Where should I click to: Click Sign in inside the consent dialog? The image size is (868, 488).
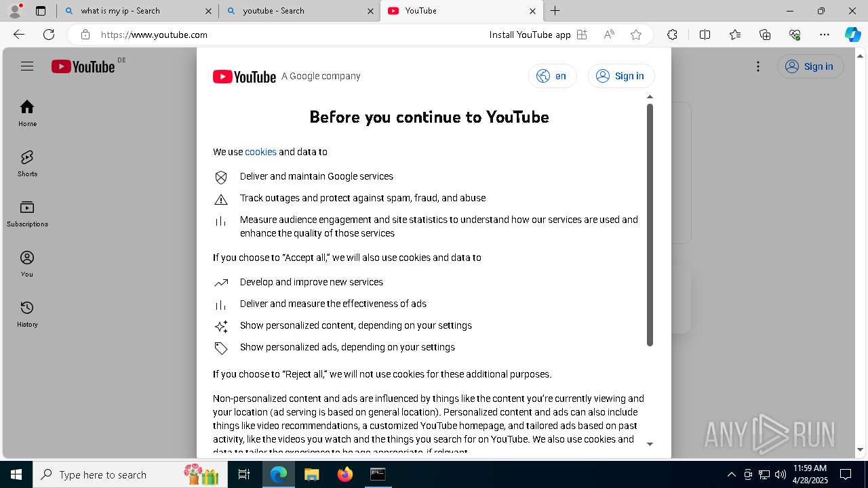point(621,76)
